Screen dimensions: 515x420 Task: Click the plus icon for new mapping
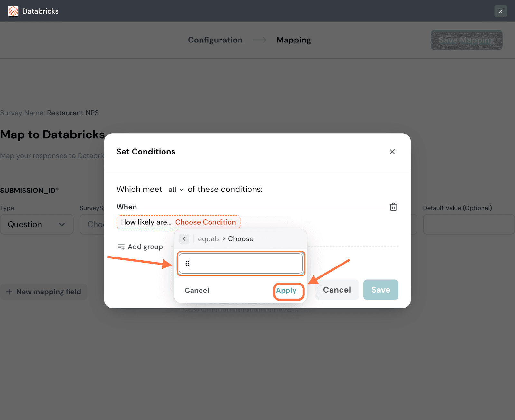pyautogui.click(x=9, y=292)
